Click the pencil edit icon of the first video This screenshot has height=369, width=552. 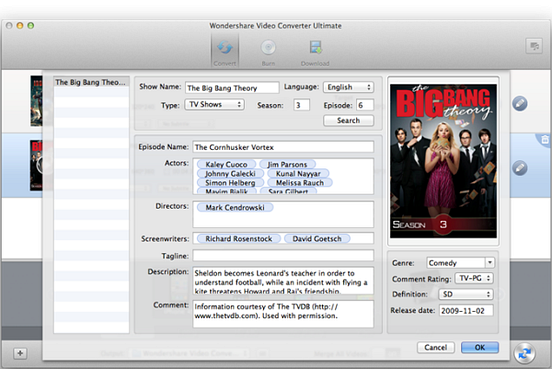point(520,104)
